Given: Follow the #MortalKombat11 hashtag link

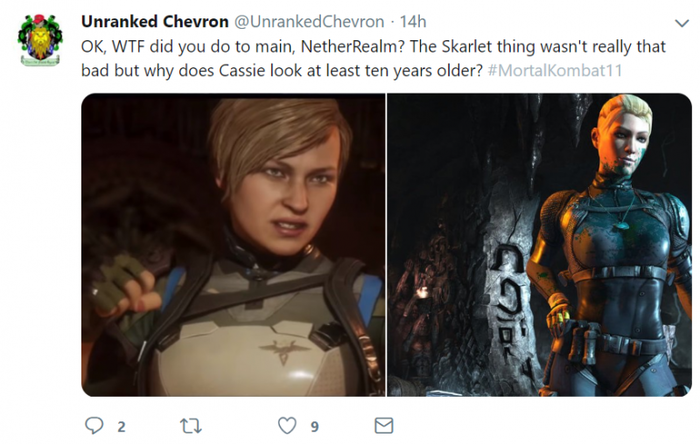Looking at the screenshot, I should 554,69.
